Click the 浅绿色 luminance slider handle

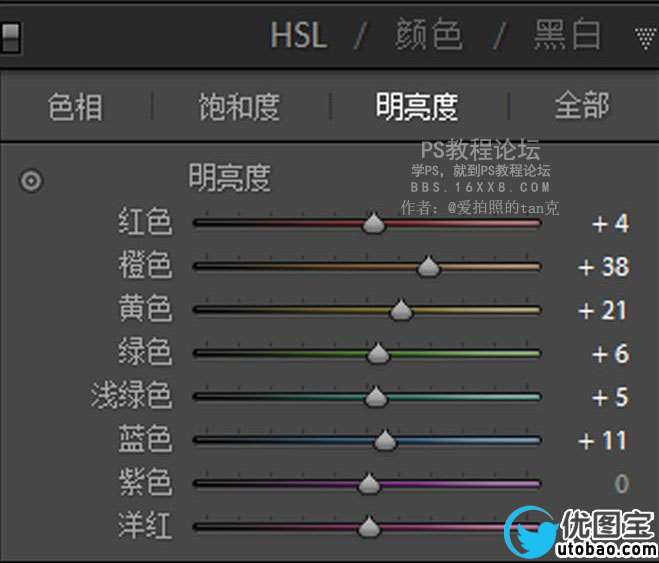pos(376,397)
